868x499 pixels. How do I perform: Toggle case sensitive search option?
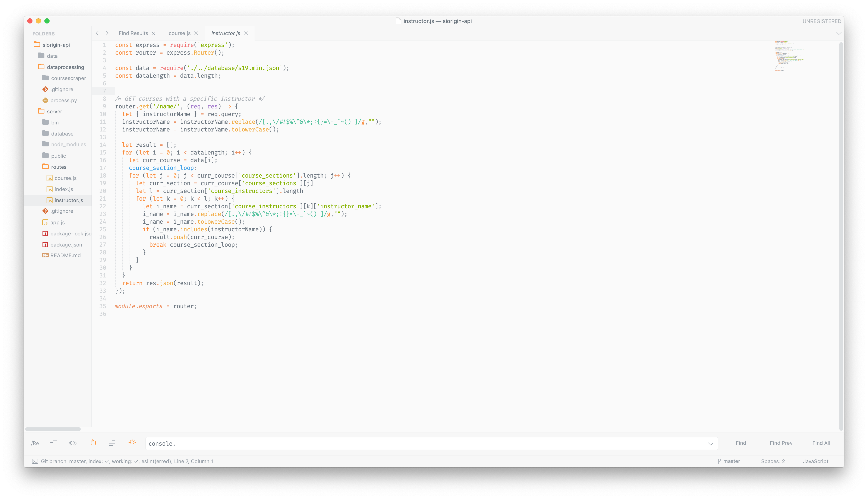point(53,443)
